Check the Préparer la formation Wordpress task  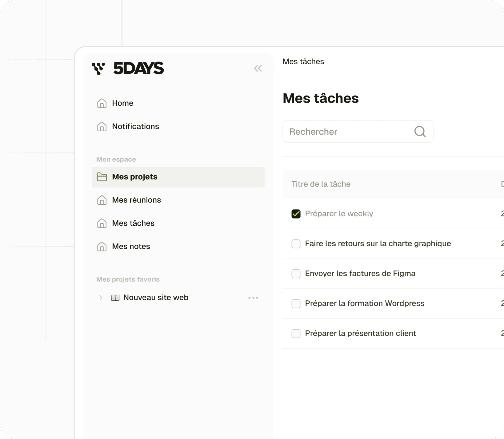coord(296,303)
